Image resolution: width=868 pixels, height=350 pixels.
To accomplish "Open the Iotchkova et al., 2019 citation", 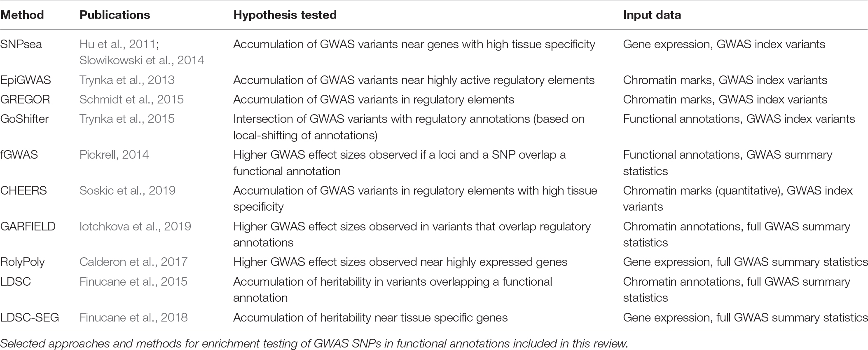I will click(x=135, y=226).
